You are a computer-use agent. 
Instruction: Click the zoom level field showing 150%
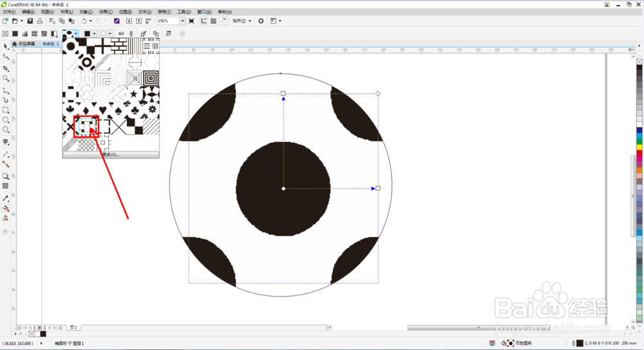coord(168,21)
